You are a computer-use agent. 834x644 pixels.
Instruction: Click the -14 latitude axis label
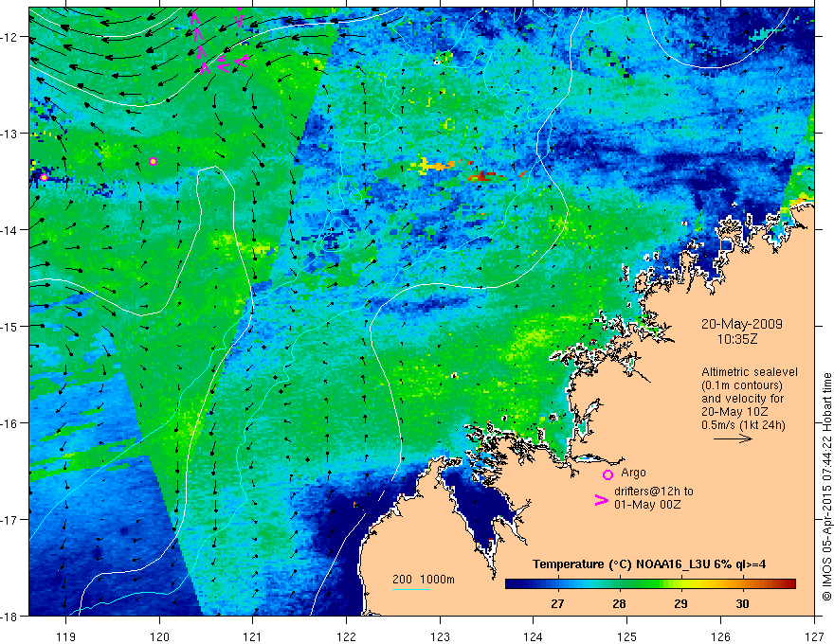click(10, 230)
